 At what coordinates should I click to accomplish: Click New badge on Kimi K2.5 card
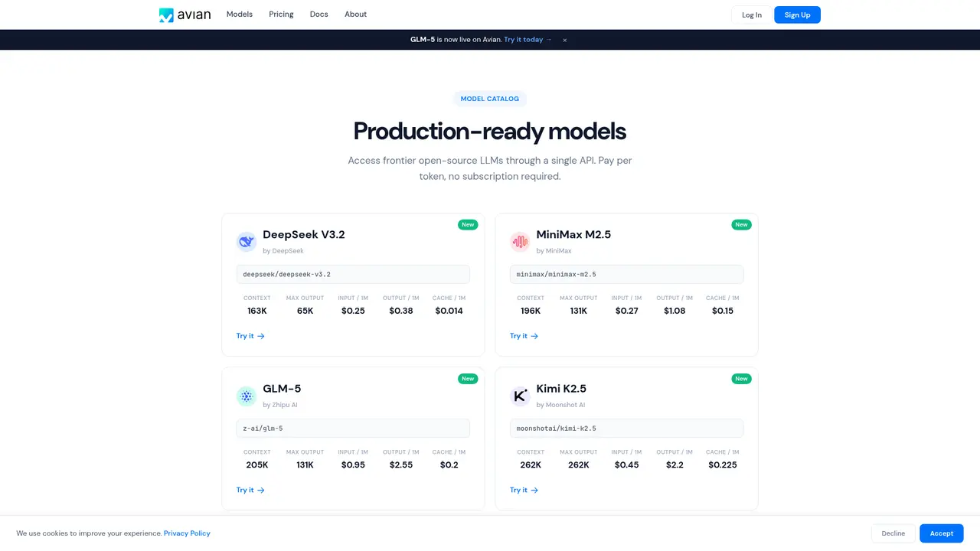pos(741,379)
